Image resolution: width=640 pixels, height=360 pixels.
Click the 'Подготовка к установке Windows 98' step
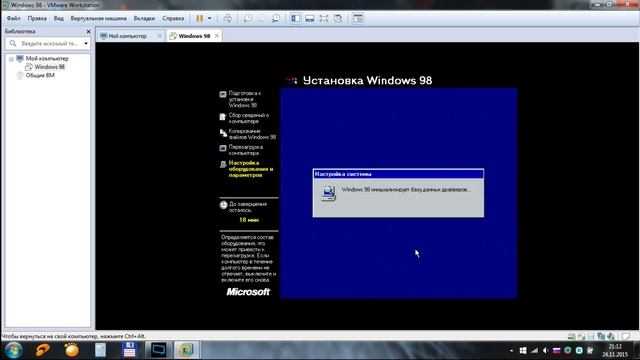(x=244, y=99)
